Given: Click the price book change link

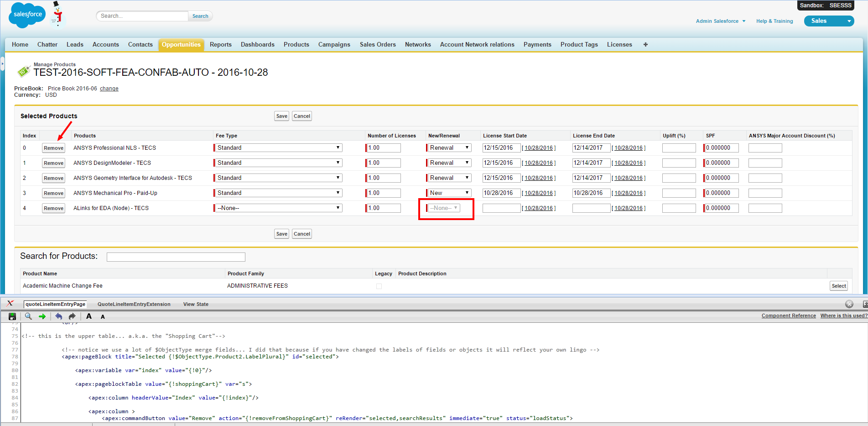Looking at the screenshot, I should [x=109, y=89].
